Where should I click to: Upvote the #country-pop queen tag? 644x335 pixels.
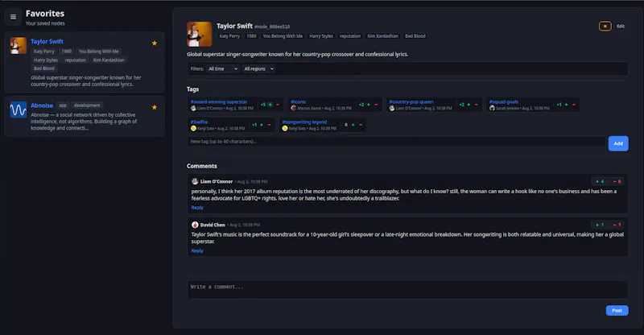click(x=469, y=105)
